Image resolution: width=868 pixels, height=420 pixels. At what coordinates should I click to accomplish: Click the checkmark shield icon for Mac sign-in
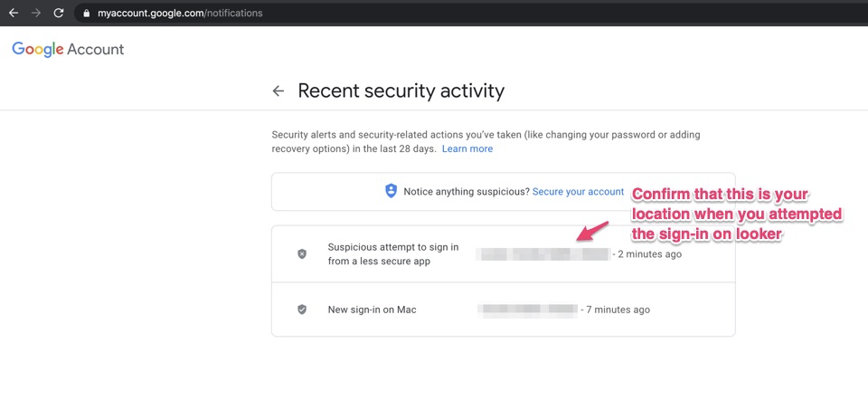tap(302, 310)
